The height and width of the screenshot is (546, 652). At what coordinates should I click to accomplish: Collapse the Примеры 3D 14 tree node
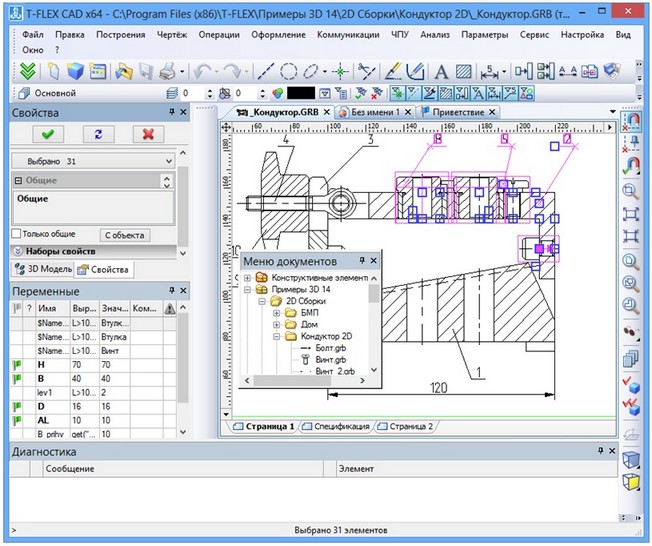pos(247,289)
